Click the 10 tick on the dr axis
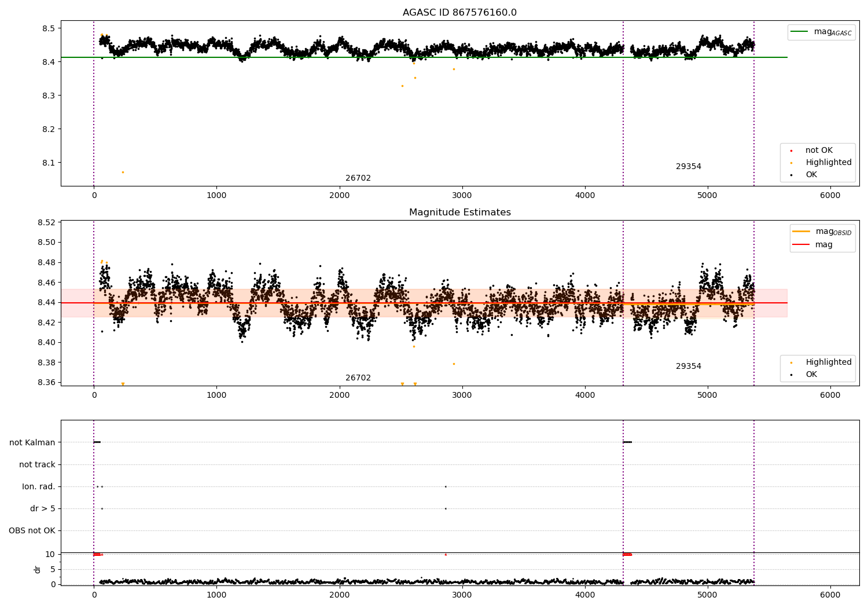 (x=50, y=554)
